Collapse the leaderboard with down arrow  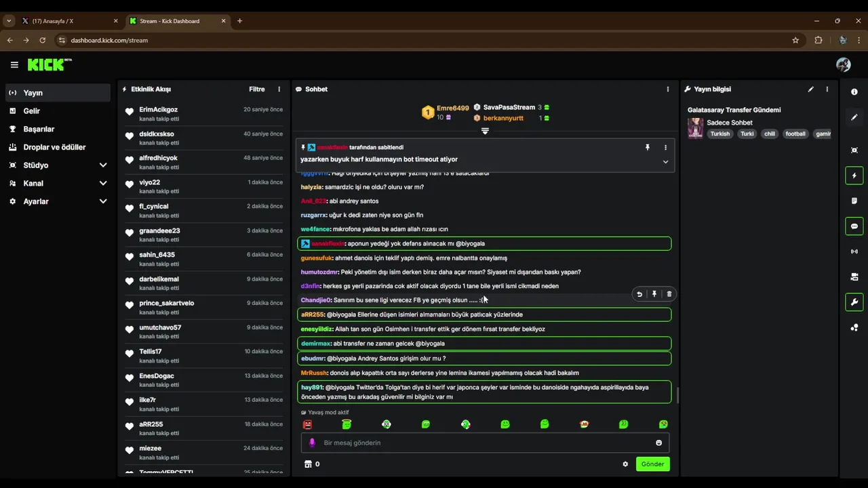click(485, 131)
